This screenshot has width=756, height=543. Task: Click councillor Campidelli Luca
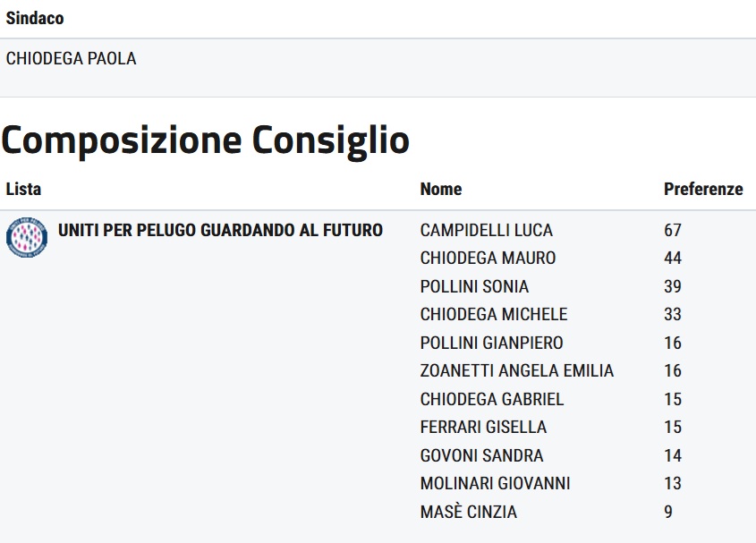tap(487, 230)
